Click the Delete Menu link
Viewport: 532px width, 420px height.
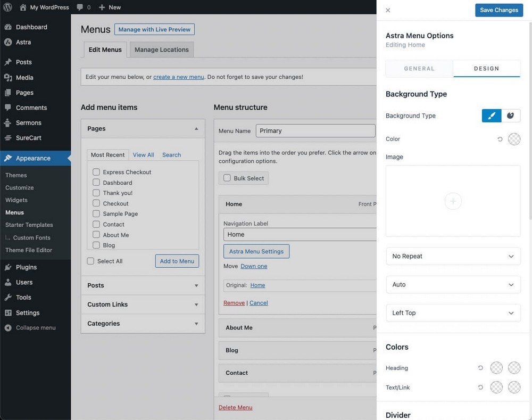[236, 407]
